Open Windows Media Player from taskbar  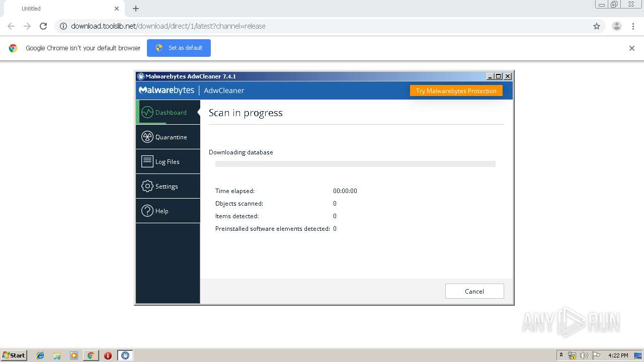(x=74, y=355)
